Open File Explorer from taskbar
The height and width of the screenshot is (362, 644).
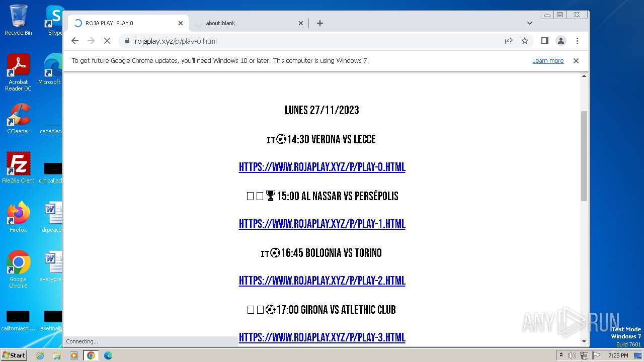(x=57, y=355)
